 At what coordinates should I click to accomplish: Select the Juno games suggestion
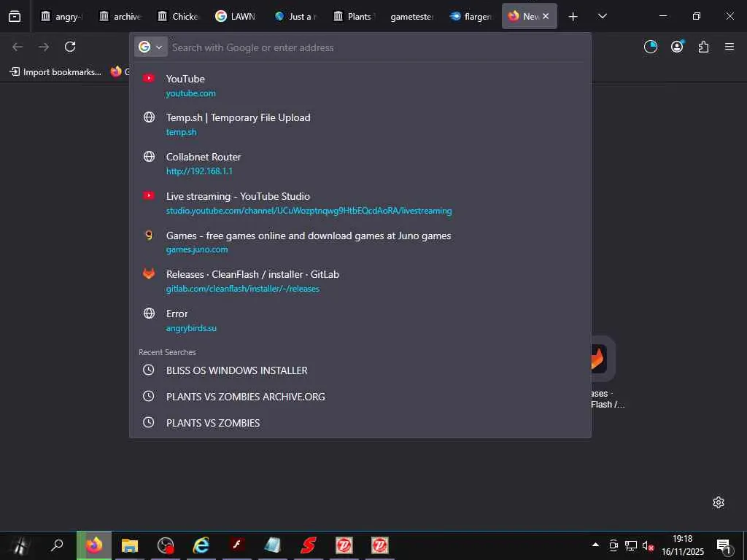(360, 242)
